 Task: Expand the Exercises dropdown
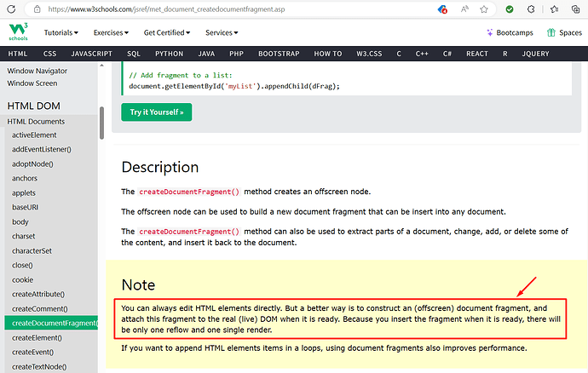coord(111,32)
